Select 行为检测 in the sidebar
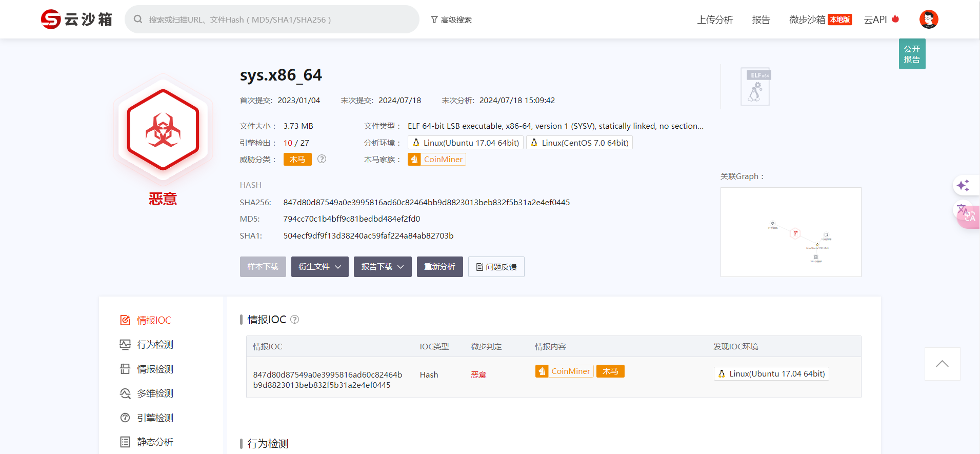 click(x=155, y=345)
